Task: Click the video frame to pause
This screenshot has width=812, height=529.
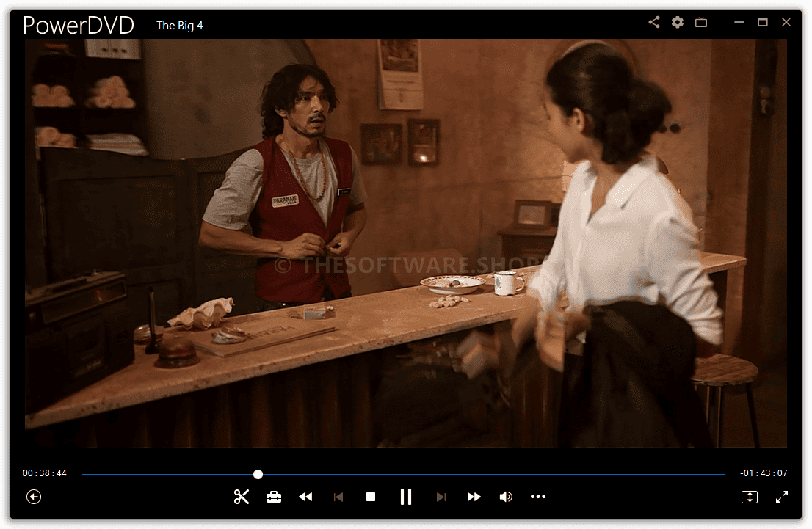Action: [406, 244]
